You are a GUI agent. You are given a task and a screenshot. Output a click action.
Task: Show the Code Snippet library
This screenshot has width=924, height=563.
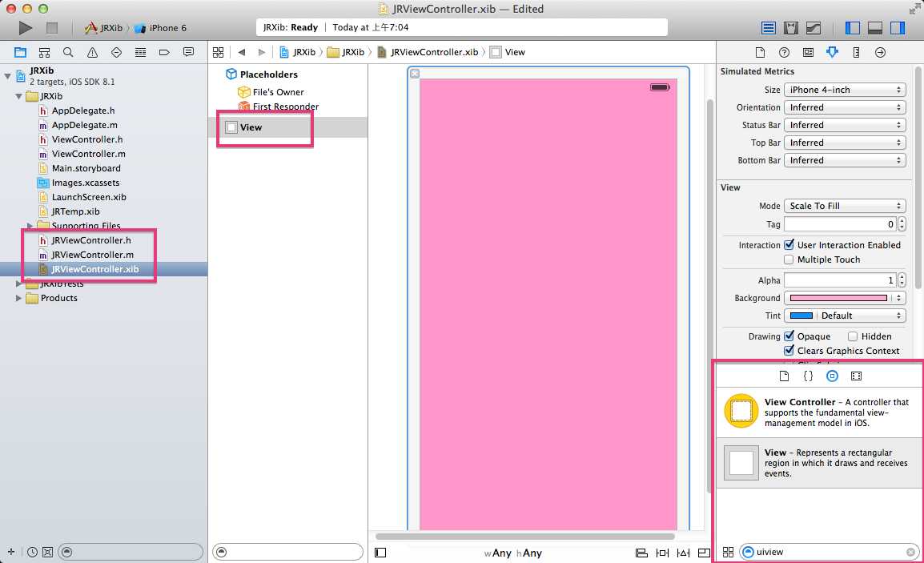[x=808, y=376]
